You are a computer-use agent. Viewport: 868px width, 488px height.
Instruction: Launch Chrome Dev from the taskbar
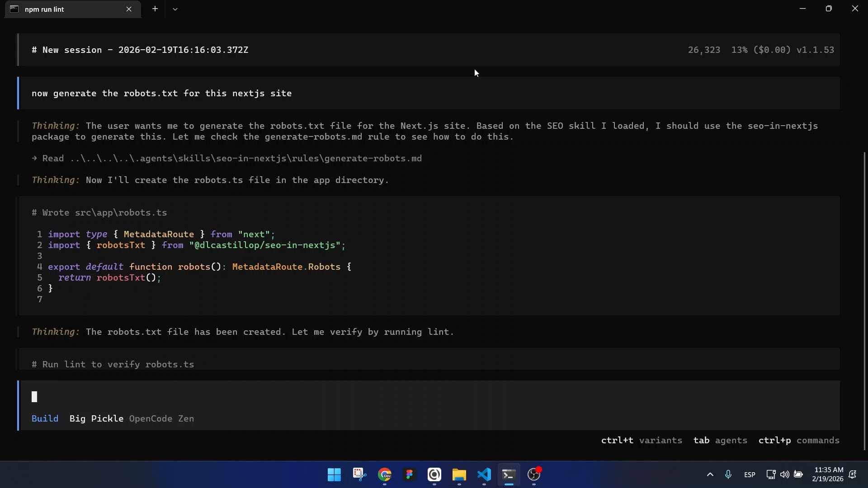[385, 475]
